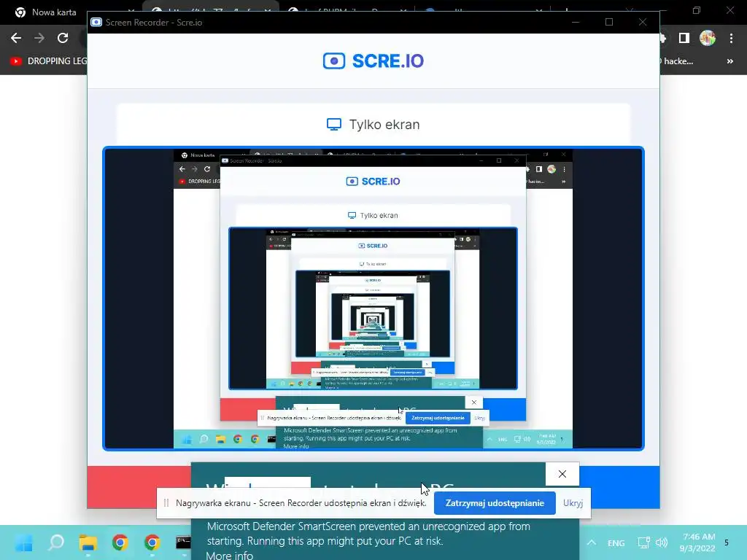The image size is (747, 560).
Task: Open volume tray icon
Action: [x=662, y=542]
